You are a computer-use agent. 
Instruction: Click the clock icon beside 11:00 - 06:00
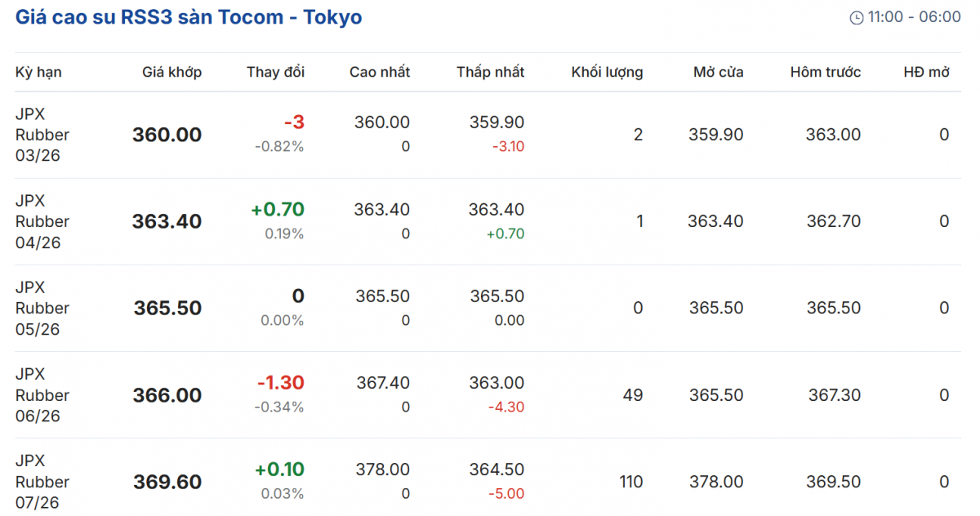coord(857,17)
